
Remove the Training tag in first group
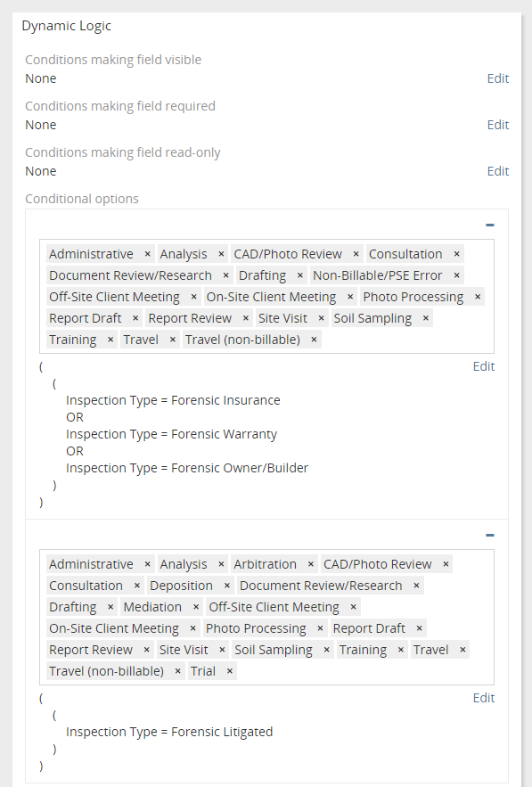pos(110,340)
